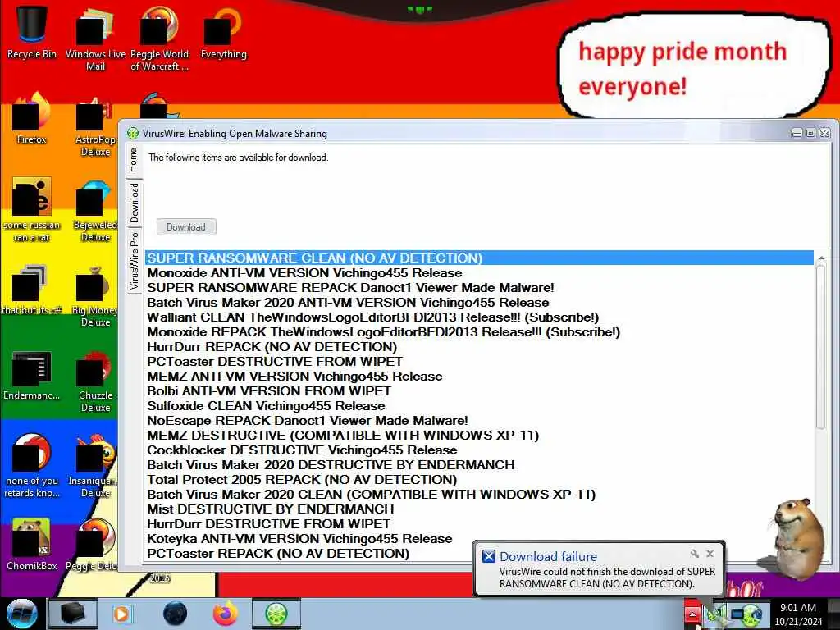Dismiss the Download failure notification balloon
This screenshot has height=630, width=840.
click(x=710, y=554)
